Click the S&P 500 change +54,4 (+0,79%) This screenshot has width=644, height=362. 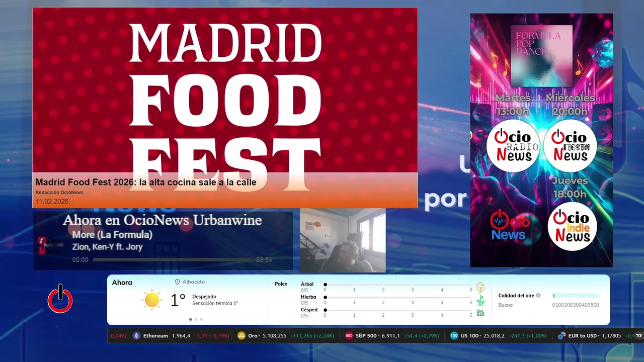[422, 336]
